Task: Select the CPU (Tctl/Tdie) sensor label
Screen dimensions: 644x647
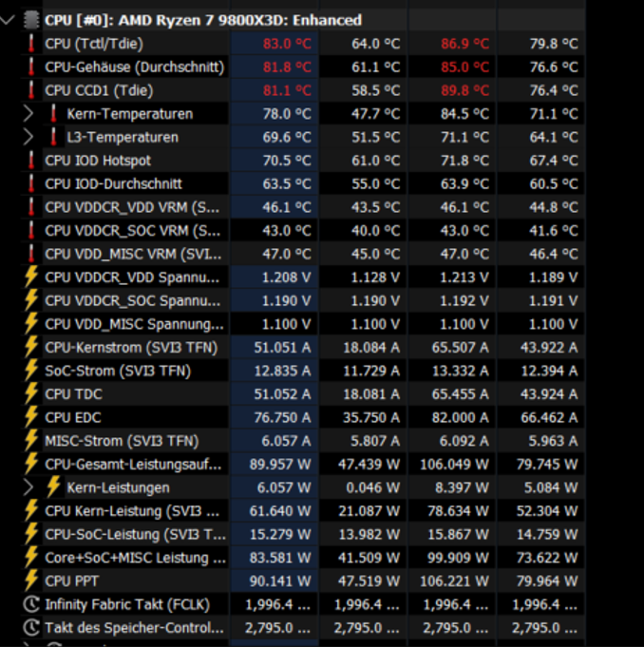Action: (x=94, y=44)
